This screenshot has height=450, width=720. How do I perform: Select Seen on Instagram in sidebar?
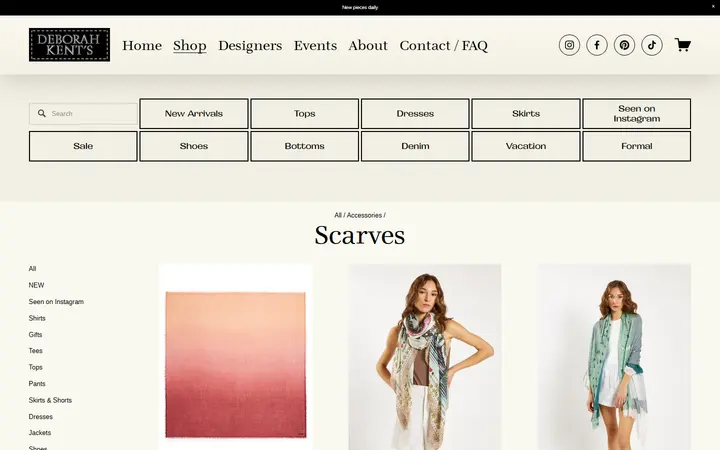56,302
